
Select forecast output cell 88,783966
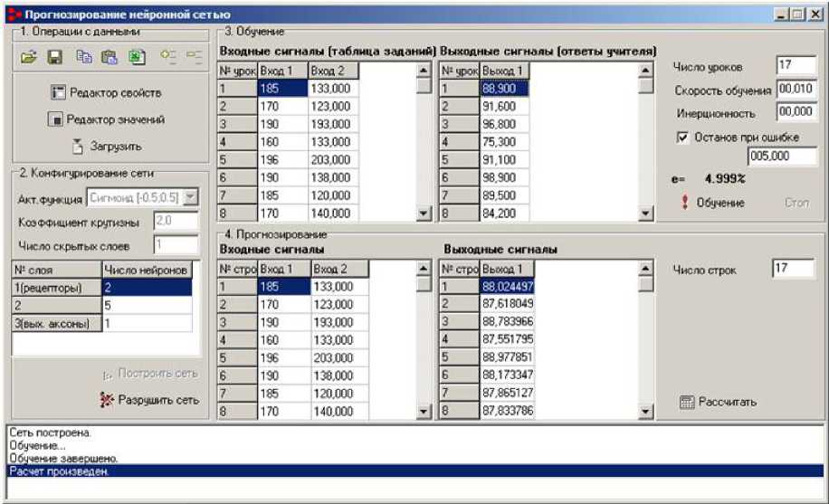(x=507, y=322)
